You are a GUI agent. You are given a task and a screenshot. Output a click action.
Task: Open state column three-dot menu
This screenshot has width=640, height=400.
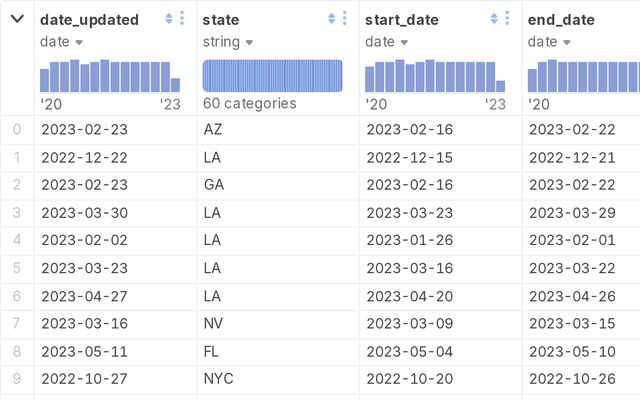(x=345, y=19)
